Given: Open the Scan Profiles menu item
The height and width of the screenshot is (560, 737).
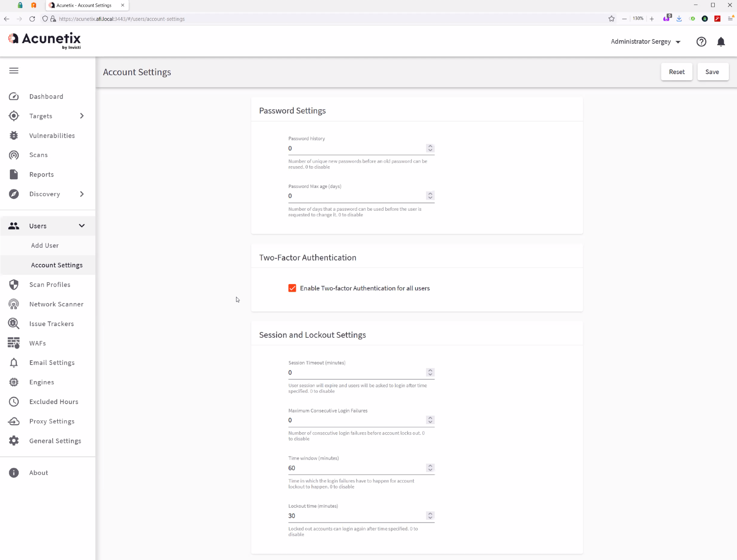Looking at the screenshot, I should (x=50, y=285).
